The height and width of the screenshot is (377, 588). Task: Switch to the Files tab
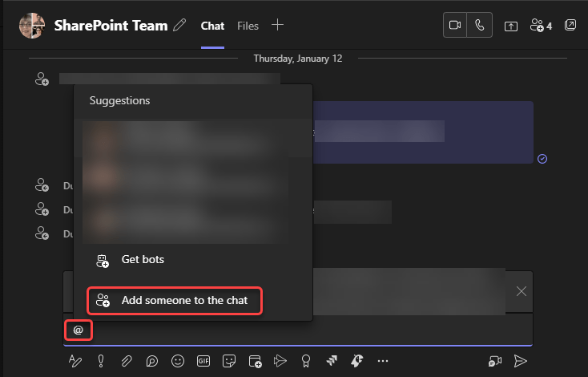(x=248, y=26)
